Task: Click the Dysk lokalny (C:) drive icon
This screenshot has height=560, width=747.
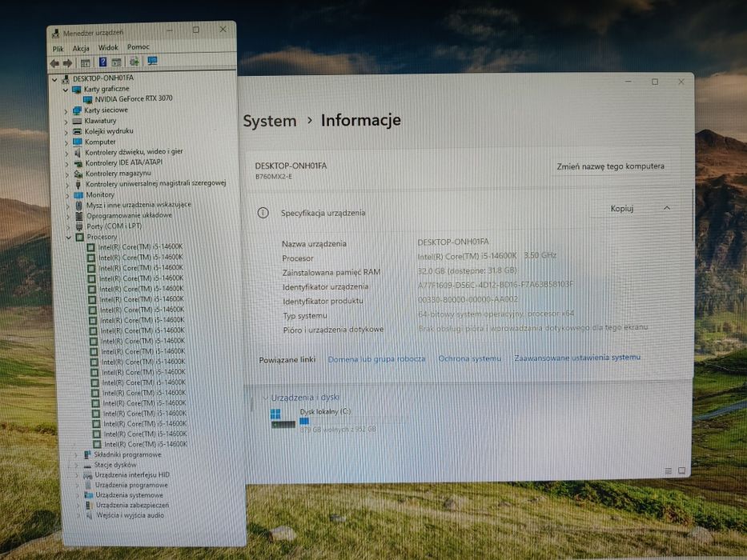Action: [x=283, y=418]
